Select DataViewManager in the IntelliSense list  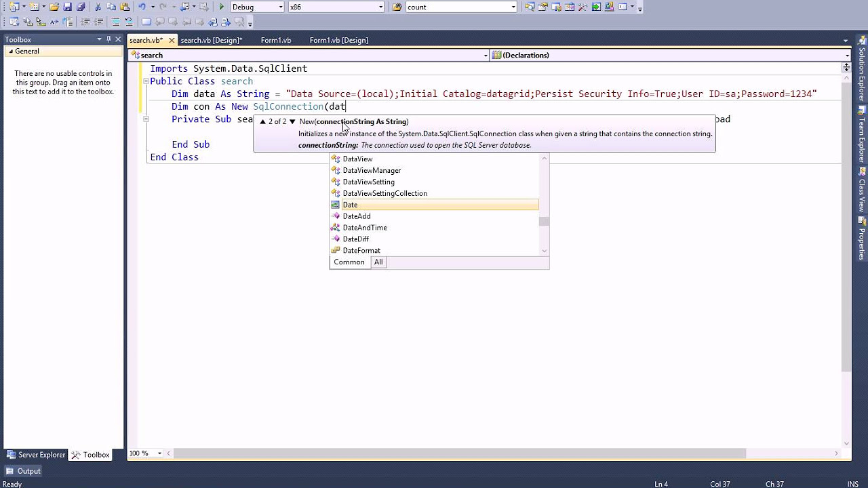click(434, 170)
